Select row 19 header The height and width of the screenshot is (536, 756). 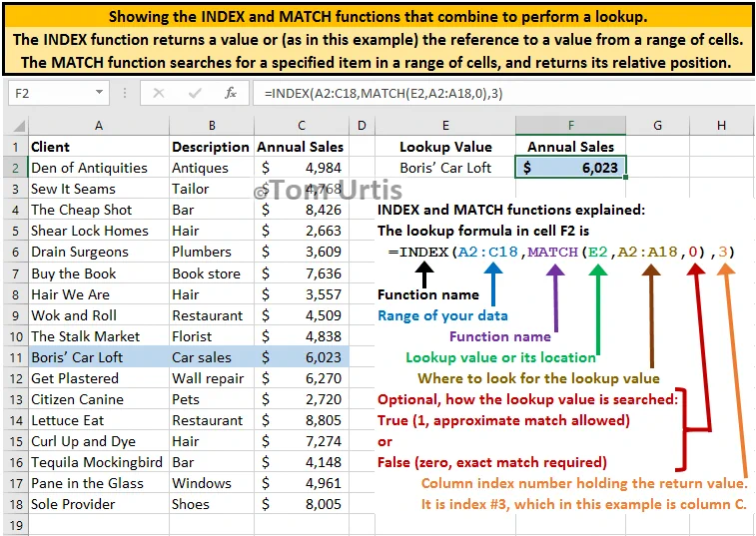[x=16, y=525]
